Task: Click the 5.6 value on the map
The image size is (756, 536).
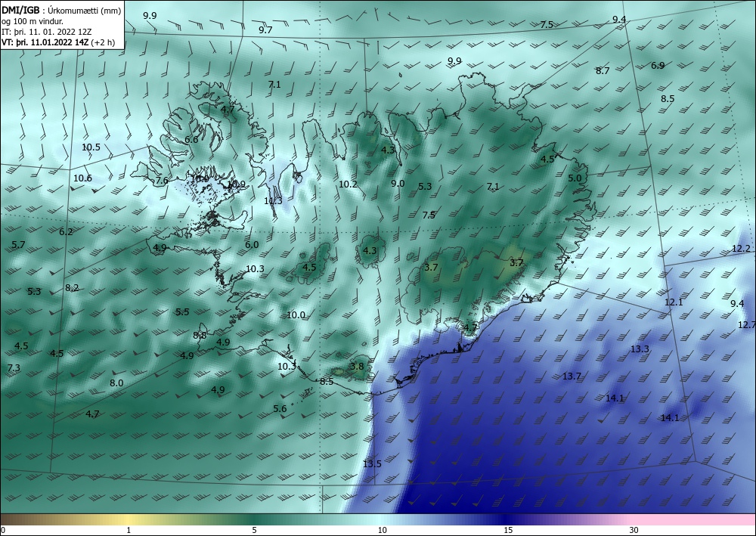Action: point(280,409)
